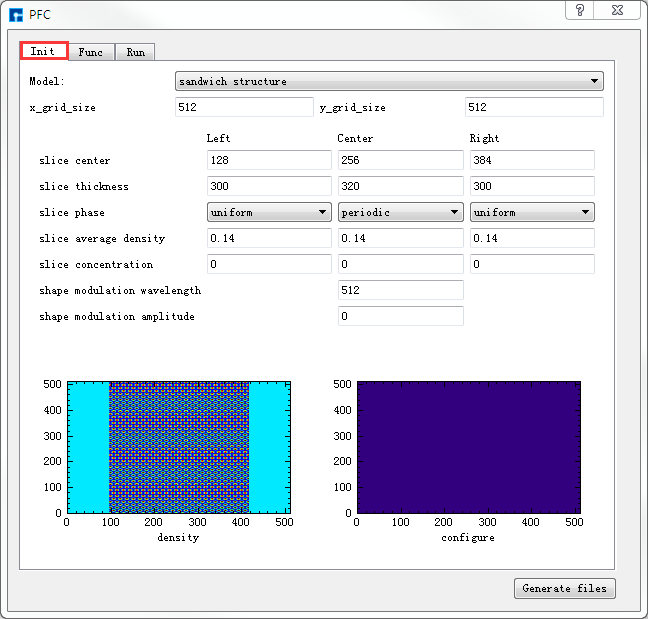Click the x_grid_size input field
The image size is (648, 619).
coord(244,107)
